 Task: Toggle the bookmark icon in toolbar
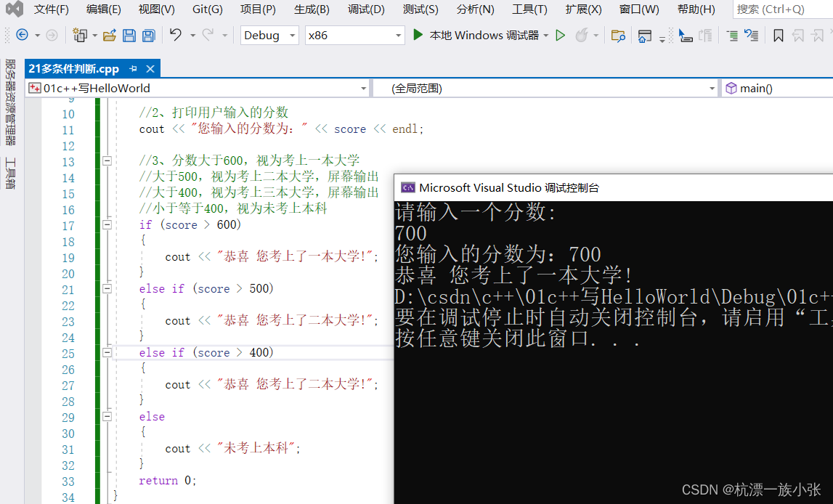779,36
